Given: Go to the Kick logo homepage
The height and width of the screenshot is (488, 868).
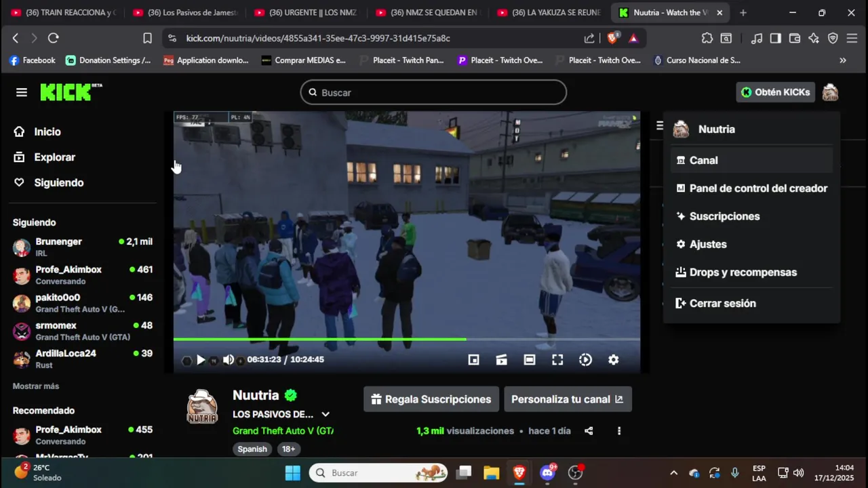Looking at the screenshot, I should [71, 92].
